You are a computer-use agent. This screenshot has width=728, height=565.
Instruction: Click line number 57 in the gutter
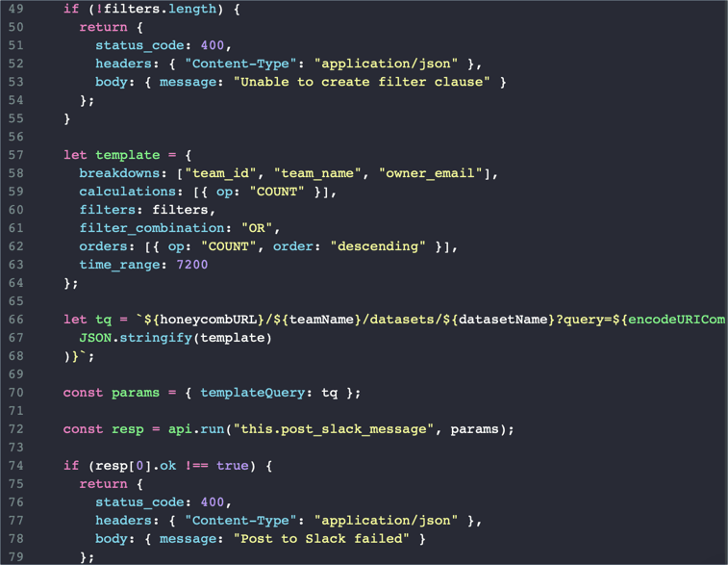(15, 155)
